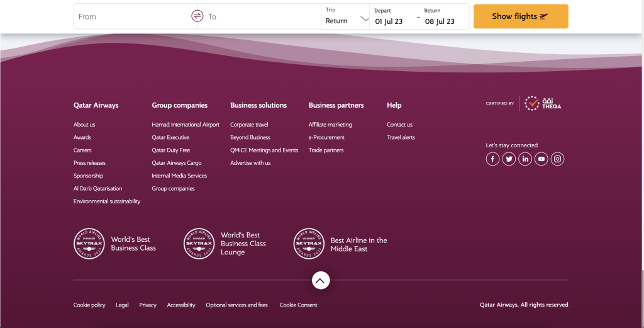Open the Twitter social page
Screen dimensions: 644x328
click(x=509, y=159)
